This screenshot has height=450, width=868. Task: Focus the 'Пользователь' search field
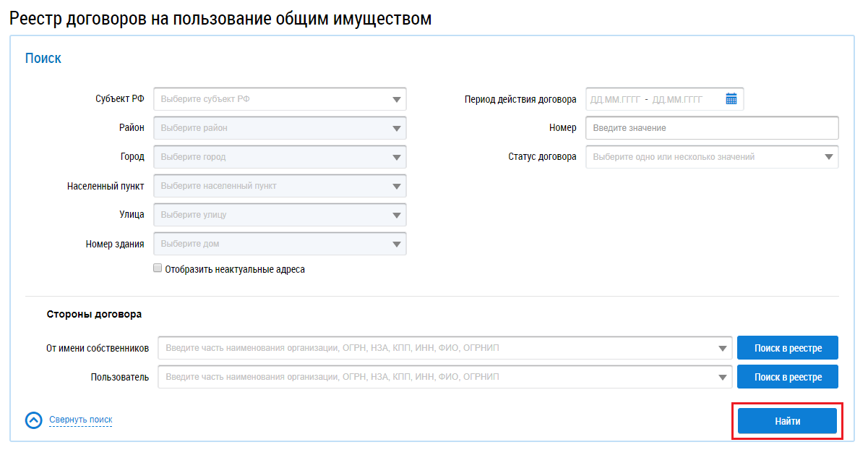(437, 377)
